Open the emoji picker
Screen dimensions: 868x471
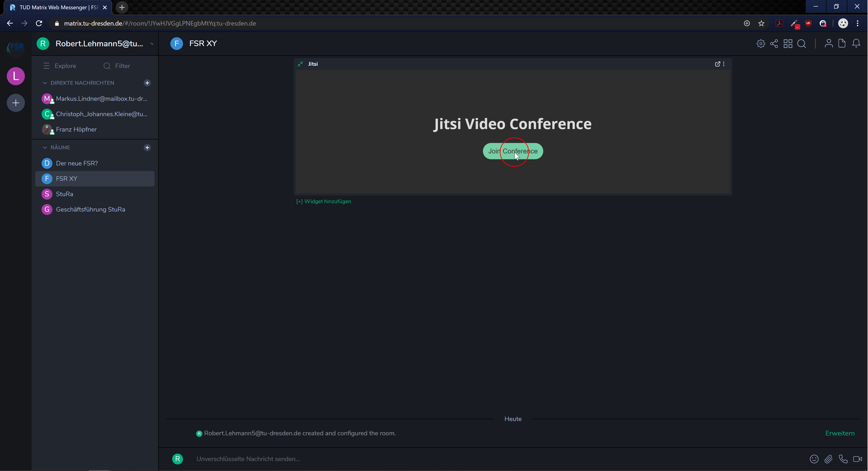[x=814, y=459]
